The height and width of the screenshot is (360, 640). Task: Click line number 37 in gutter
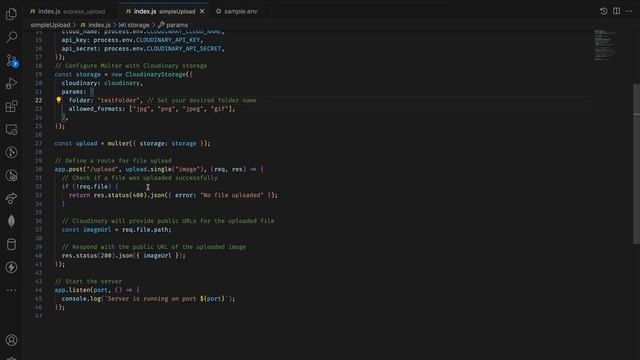pos(39,229)
